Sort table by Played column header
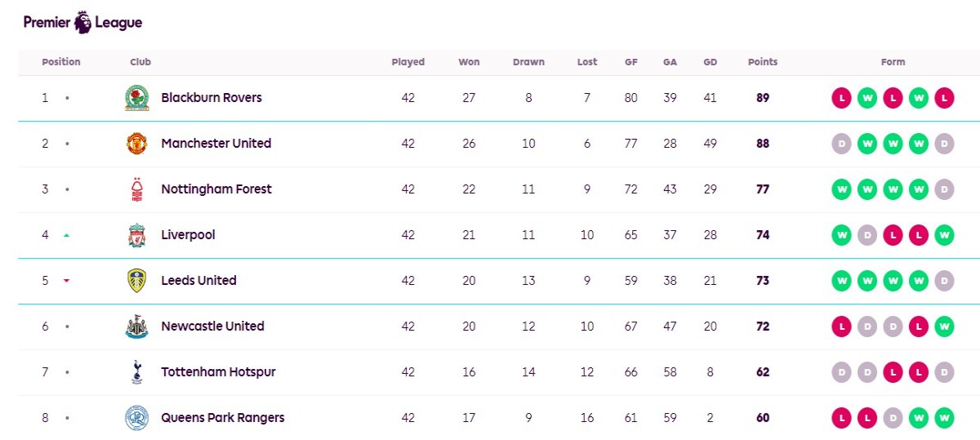 [x=408, y=62]
